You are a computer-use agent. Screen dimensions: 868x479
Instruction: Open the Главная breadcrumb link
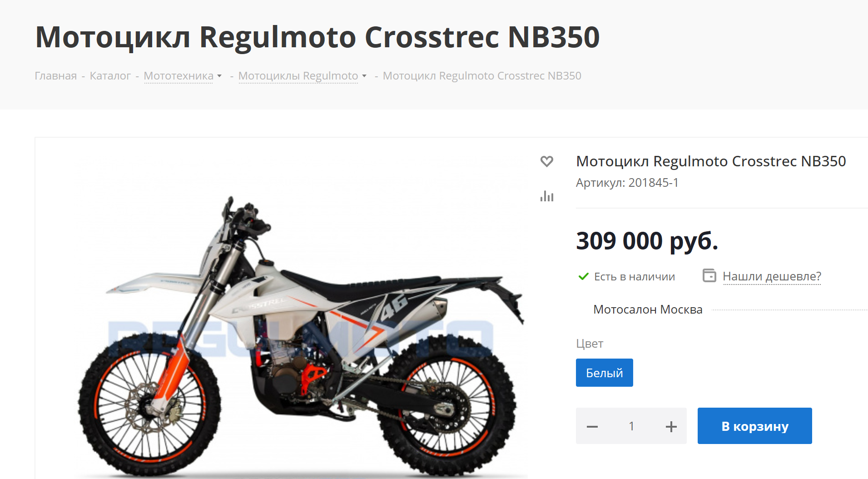(x=56, y=75)
